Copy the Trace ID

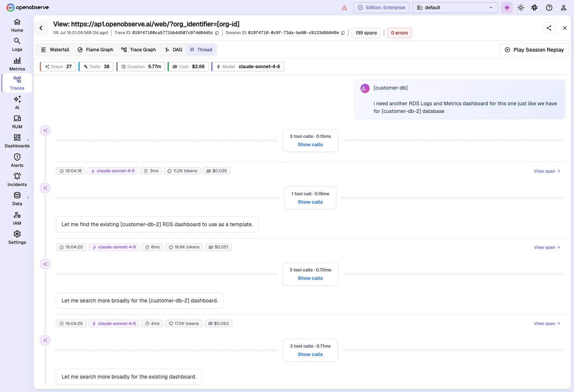coord(217,33)
